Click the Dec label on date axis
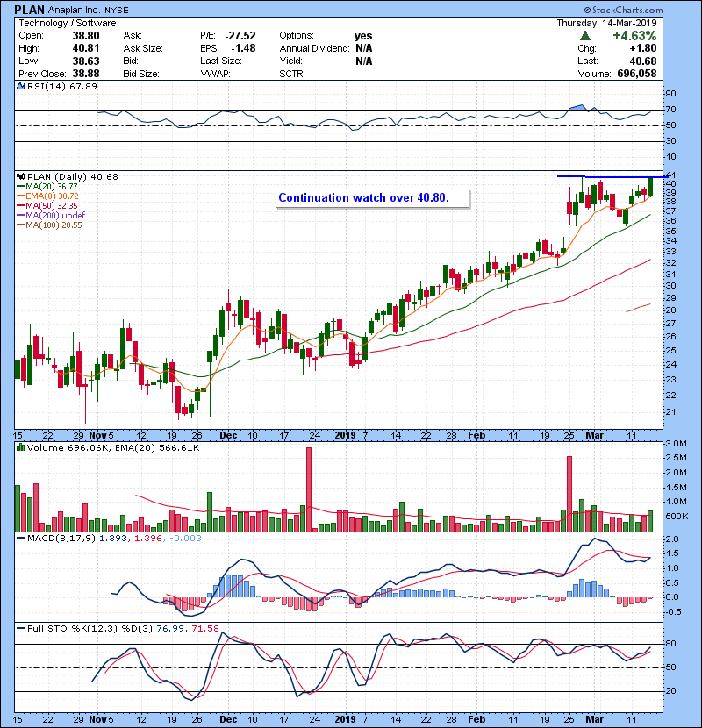This screenshot has height=728, width=702. tap(227, 434)
